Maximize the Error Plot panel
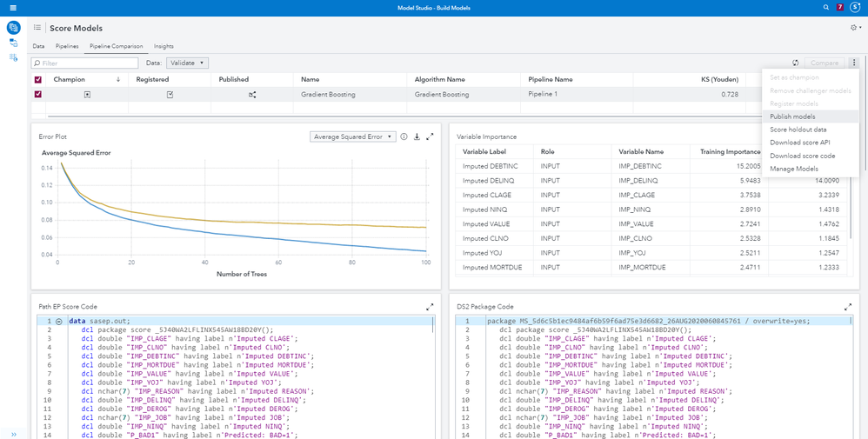This screenshot has width=868, height=439. tap(430, 136)
